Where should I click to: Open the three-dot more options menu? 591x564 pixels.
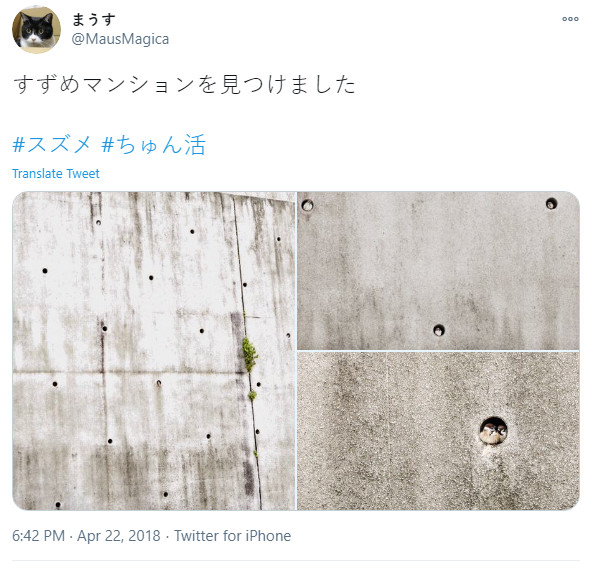coord(570,19)
